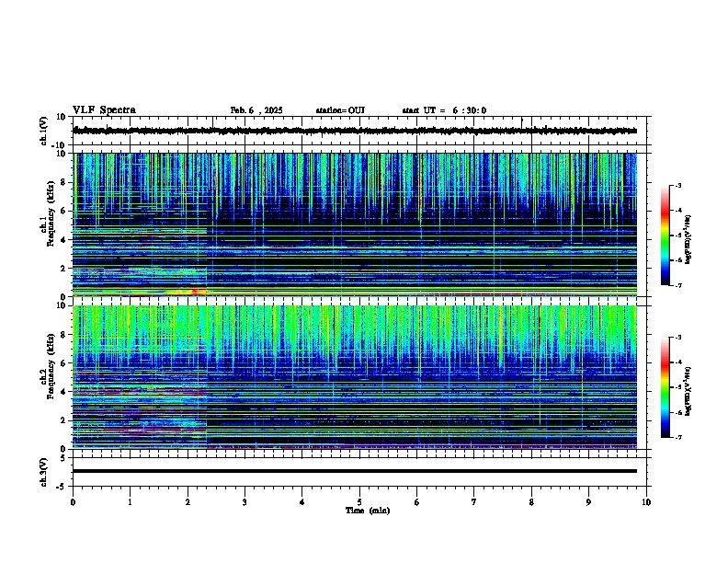
Task: Click time axis tick label "1"
Action: click(130, 502)
